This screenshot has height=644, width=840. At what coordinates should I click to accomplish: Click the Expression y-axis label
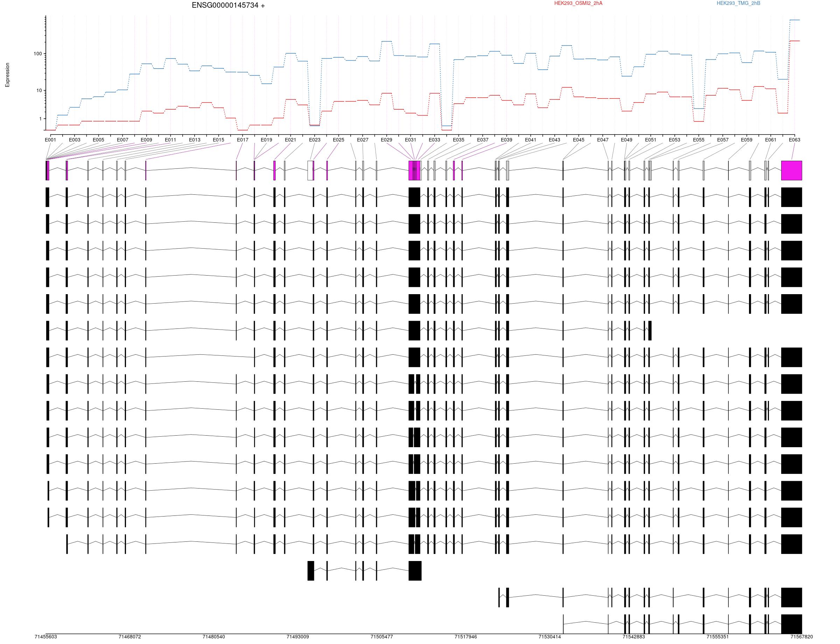pyautogui.click(x=7, y=75)
